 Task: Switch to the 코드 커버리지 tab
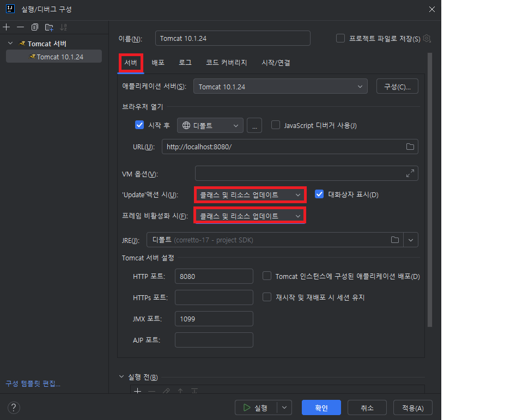pos(227,63)
